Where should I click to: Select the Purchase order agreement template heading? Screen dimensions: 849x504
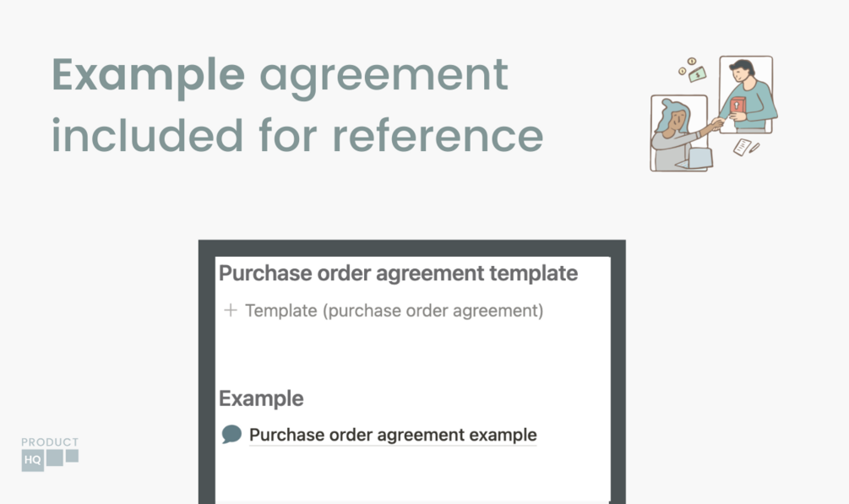coord(398,274)
